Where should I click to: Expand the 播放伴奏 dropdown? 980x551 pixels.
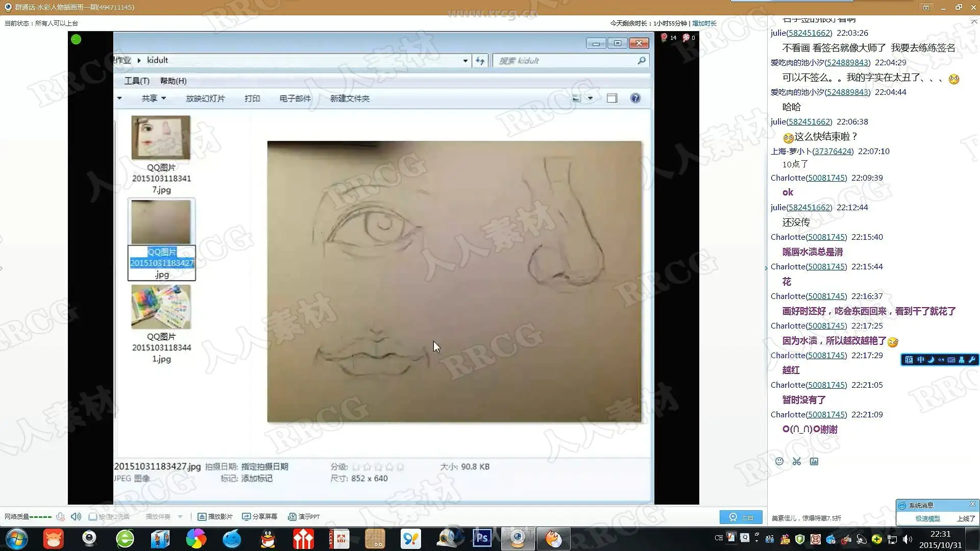click(x=180, y=517)
